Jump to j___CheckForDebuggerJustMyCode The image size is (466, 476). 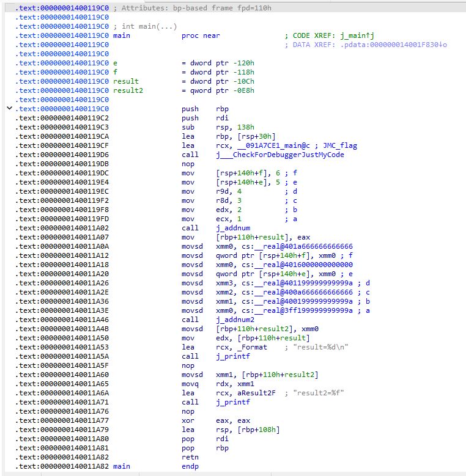pos(279,155)
